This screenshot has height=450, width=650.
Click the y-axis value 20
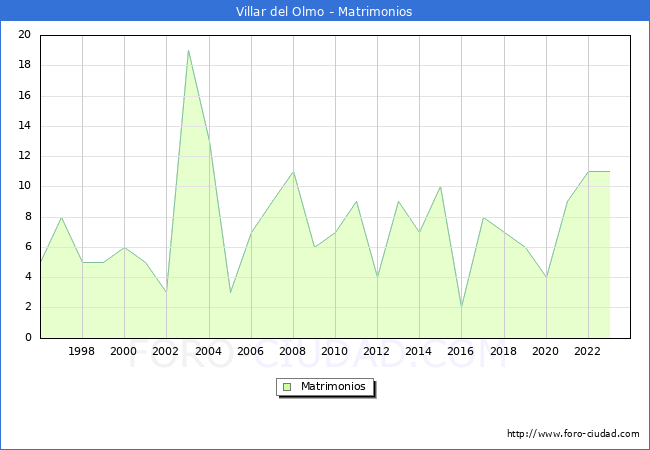click(25, 34)
